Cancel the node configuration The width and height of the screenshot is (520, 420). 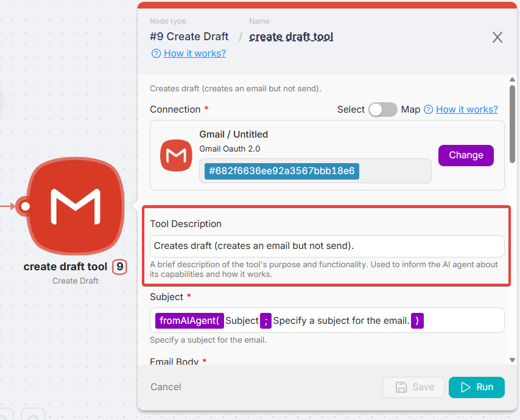[166, 387]
